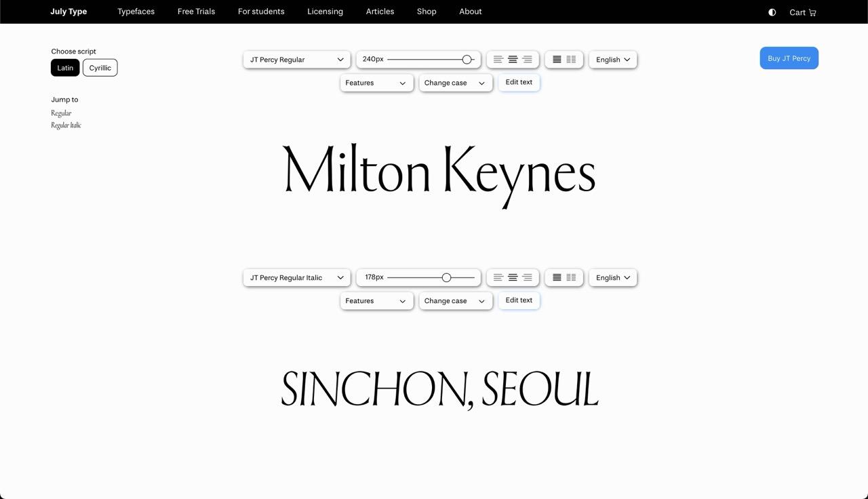Jump to the Regular Italic style
Image resolution: width=868 pixels, height=499 pixels.
coord(66,125)
